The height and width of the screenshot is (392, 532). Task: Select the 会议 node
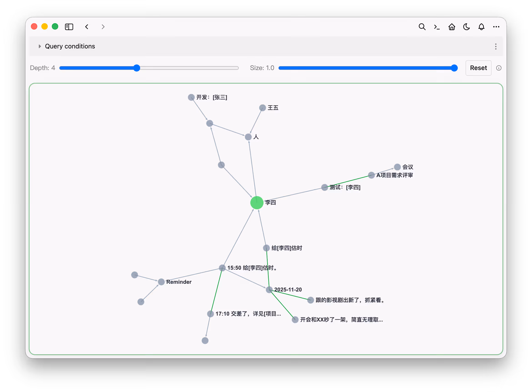[x=397, y=167]
